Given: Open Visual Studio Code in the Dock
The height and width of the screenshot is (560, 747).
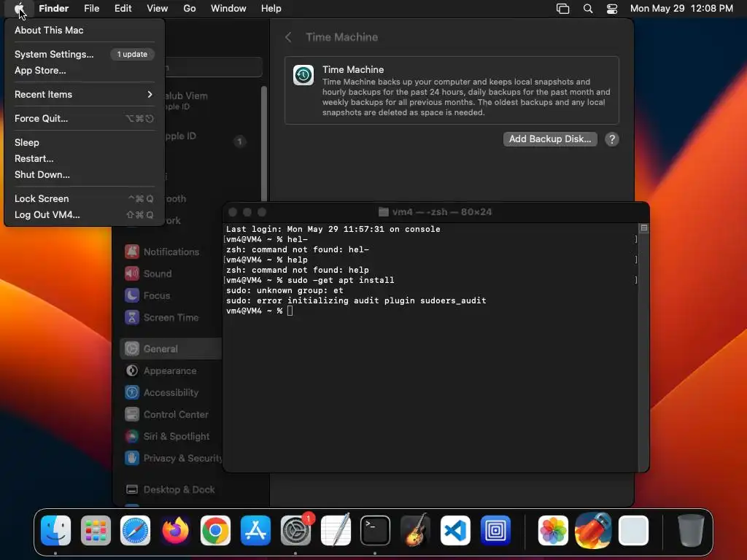Looking at the screenshot, I should [x=455, y=530].
